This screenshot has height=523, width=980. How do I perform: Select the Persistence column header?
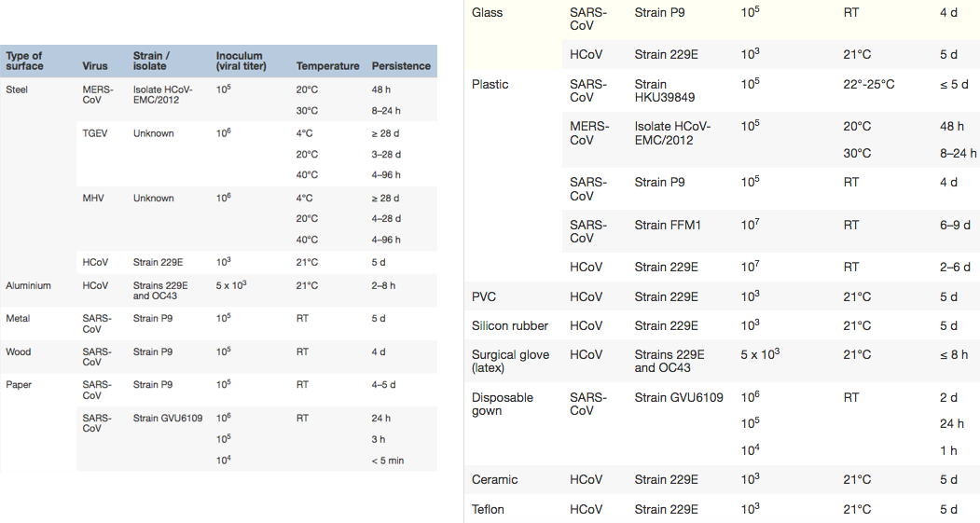[401, 66]
